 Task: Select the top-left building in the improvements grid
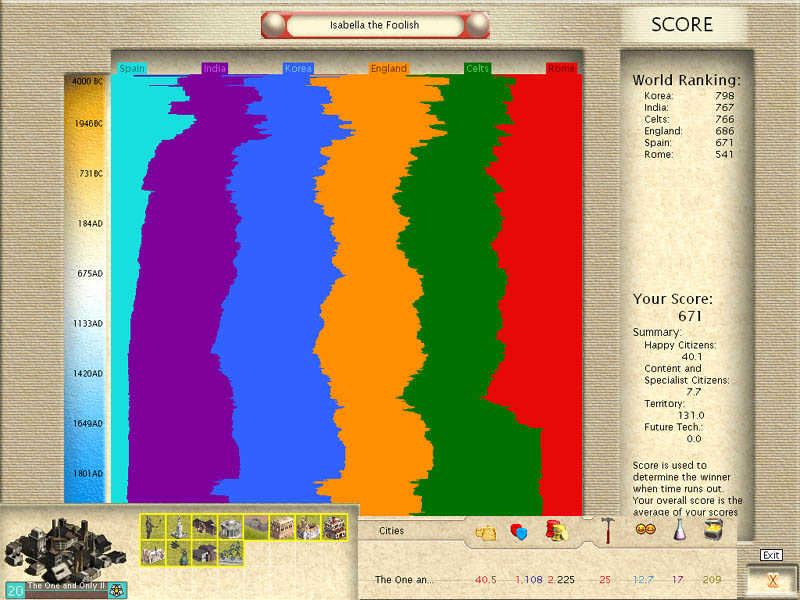point(152,527)
